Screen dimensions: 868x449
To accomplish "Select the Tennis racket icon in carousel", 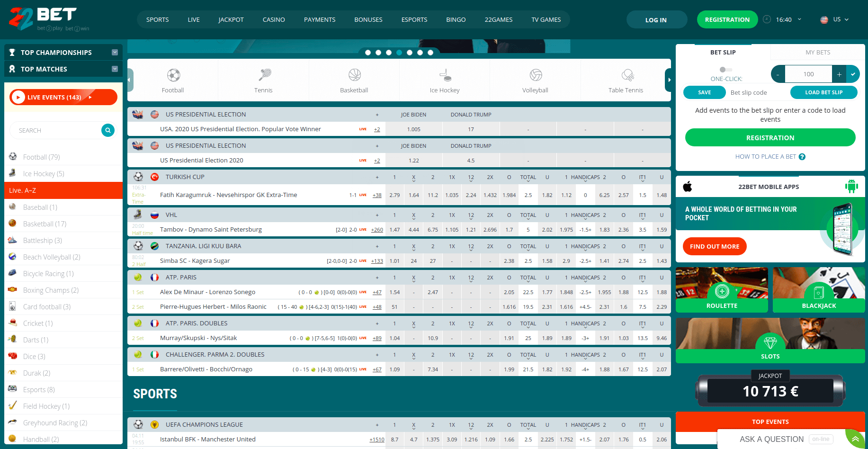I will 264,75.
